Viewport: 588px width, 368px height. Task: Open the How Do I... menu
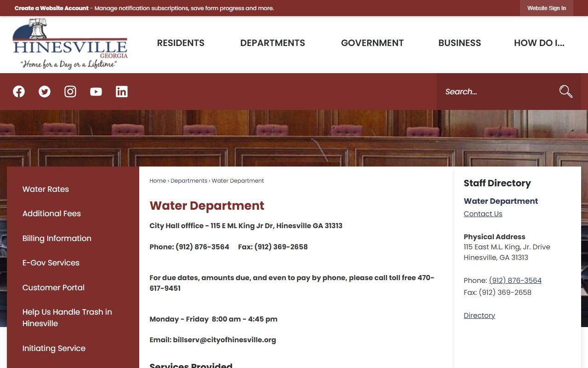click(x=539, y=43)
